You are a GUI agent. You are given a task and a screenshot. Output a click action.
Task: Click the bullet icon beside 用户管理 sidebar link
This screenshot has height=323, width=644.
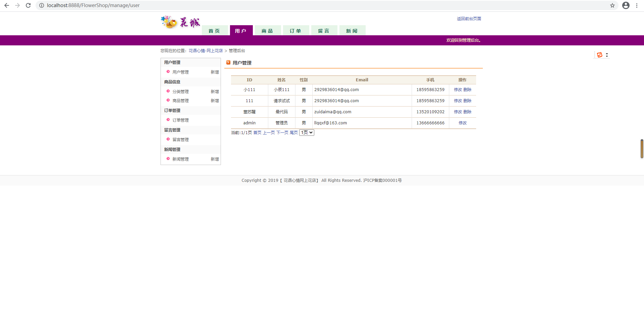(168, 72)
